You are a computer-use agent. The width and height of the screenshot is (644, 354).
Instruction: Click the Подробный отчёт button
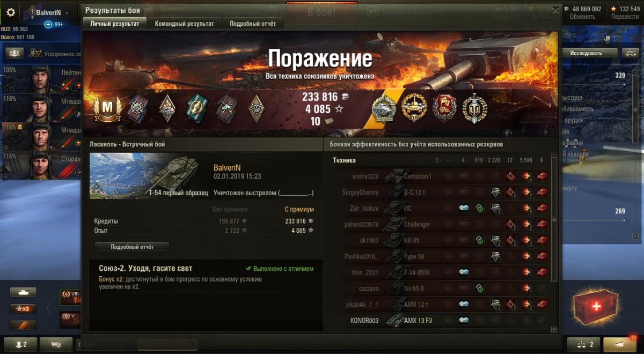point(132,247)
